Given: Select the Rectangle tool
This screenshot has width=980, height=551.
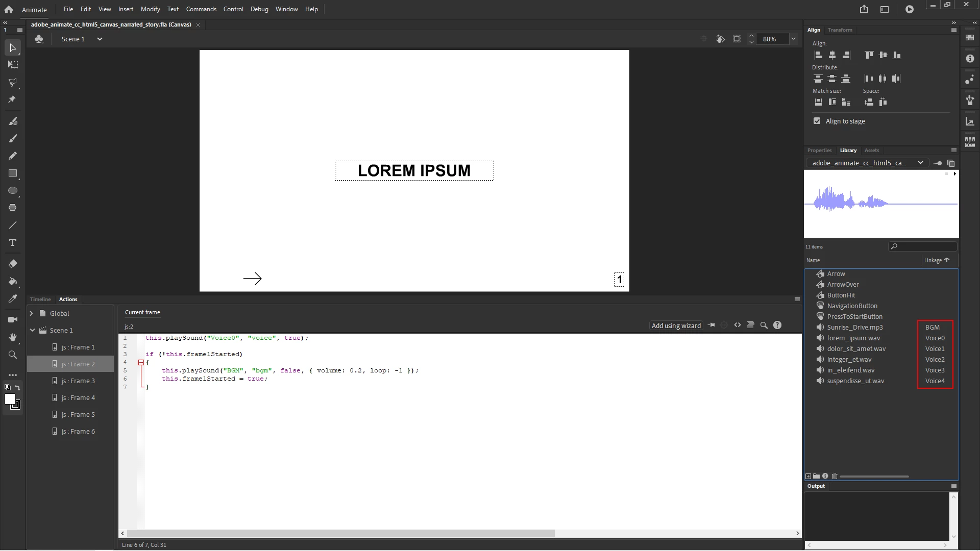Looking at the screenshot, I should [13, 173].
